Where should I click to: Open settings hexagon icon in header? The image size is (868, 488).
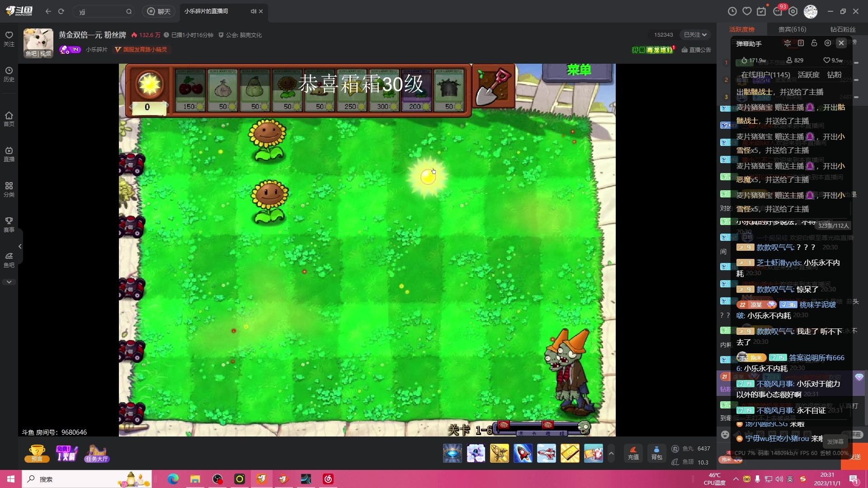[x=793, y=11]
